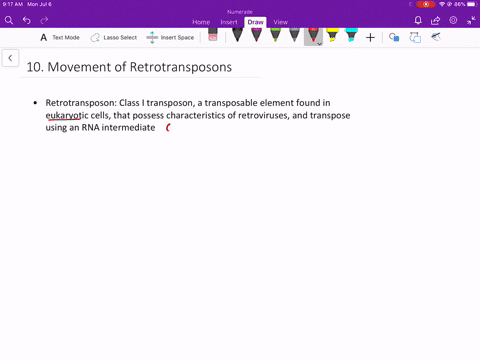Click the text 'RNA intermediate'
The image size is (480, 360).
[118, 128]
